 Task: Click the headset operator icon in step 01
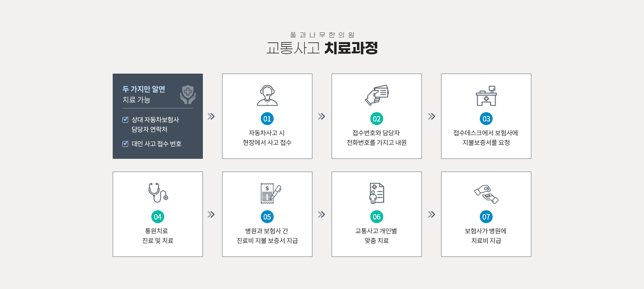point(267,95)
